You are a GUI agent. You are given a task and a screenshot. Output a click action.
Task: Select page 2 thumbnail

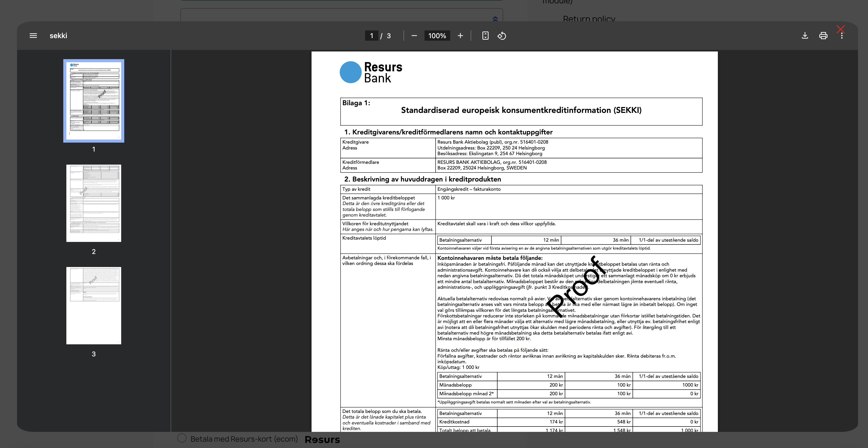tap(94, 203)
